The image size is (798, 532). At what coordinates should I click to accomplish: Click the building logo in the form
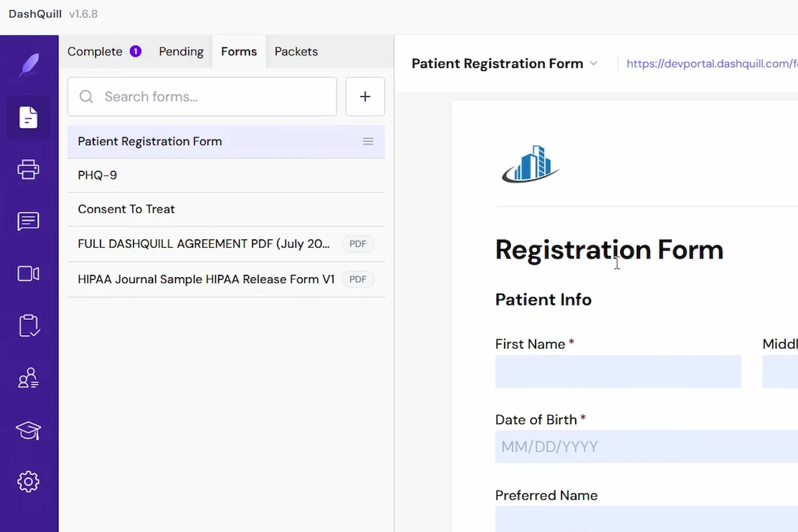tap(530, 164)
